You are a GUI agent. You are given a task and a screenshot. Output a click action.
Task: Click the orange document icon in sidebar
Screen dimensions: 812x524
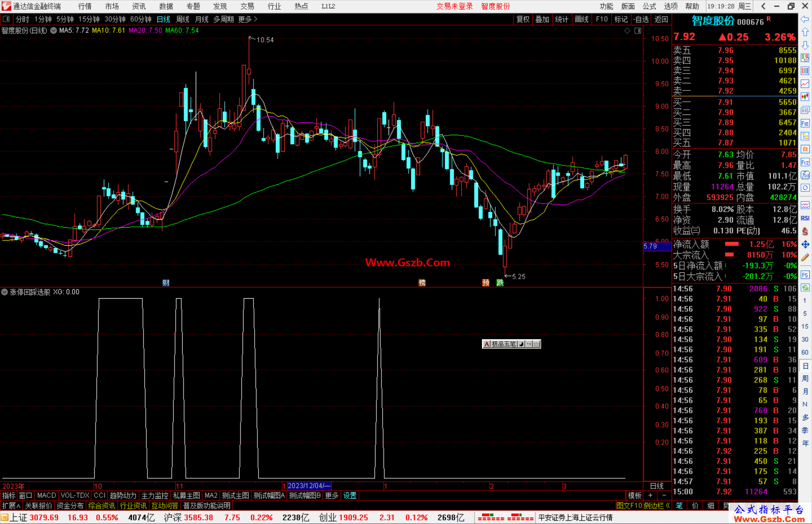pyautogui.click(x=805, y=149)
